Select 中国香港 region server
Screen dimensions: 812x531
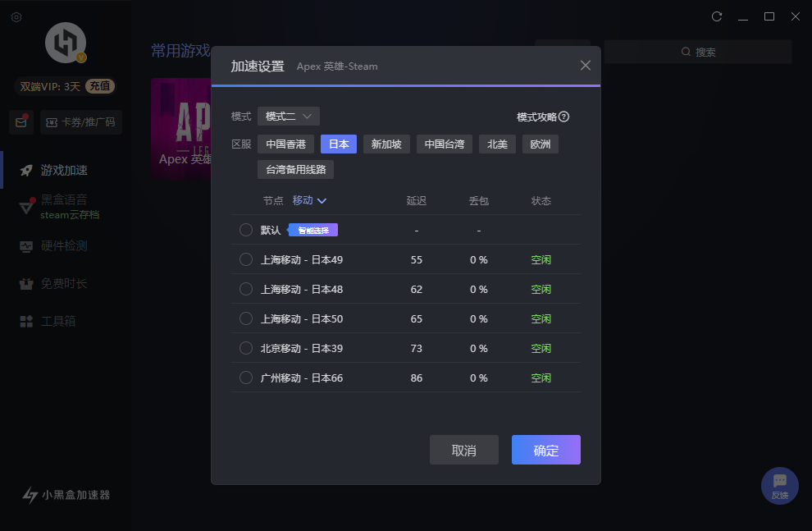click(x=286, y=144)
